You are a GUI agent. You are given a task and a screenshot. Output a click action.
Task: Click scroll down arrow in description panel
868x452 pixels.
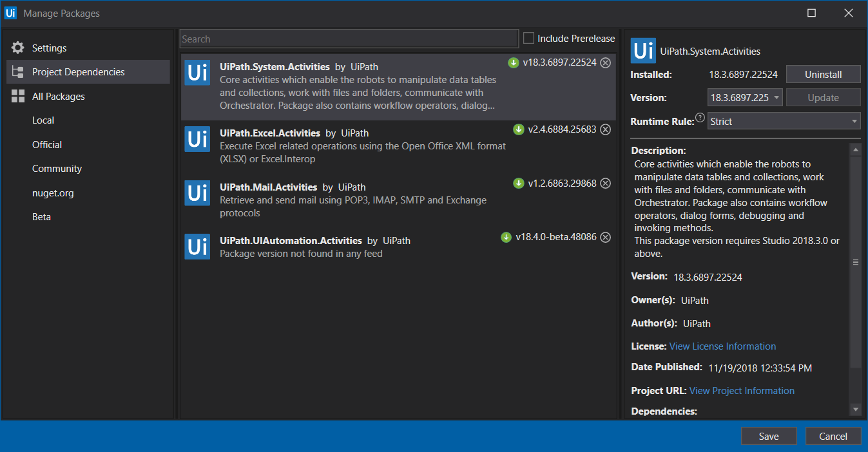pos(856,410)
